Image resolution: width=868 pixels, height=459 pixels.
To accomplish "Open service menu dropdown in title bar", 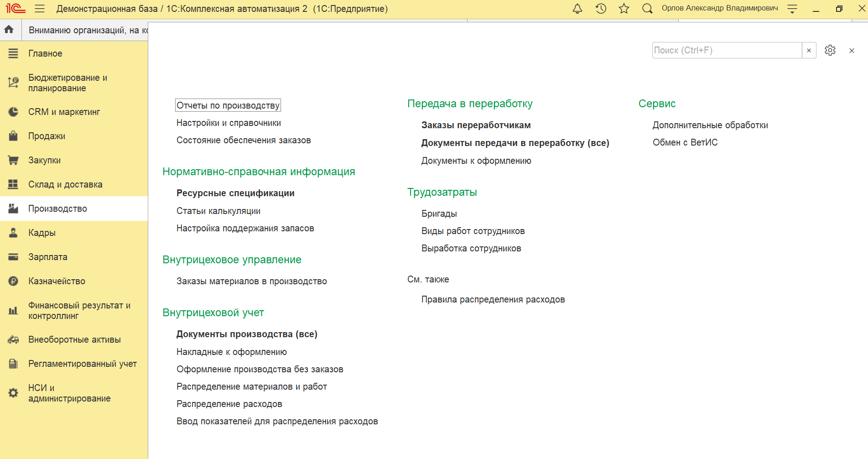I will point(793,9).
